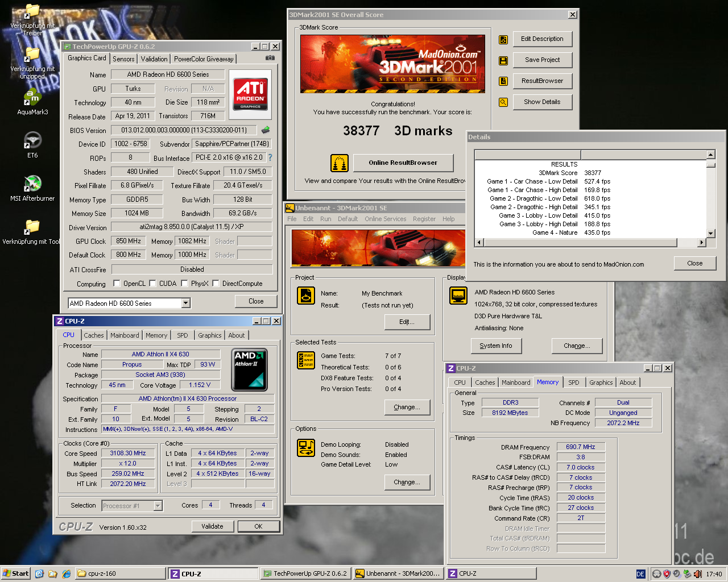
Task: Click the Details horizontal scroll right arrow
Action: (701, 242)
